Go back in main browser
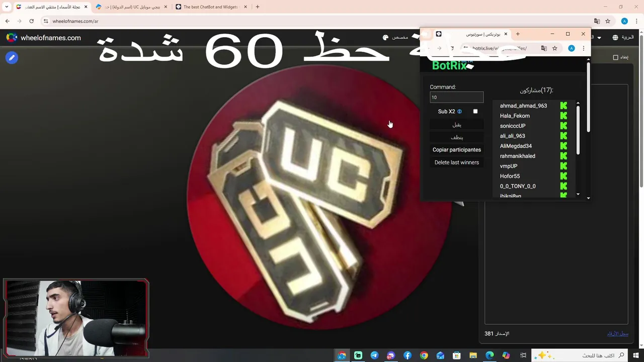This screenshot has width=644, height=362. (7, 21)
